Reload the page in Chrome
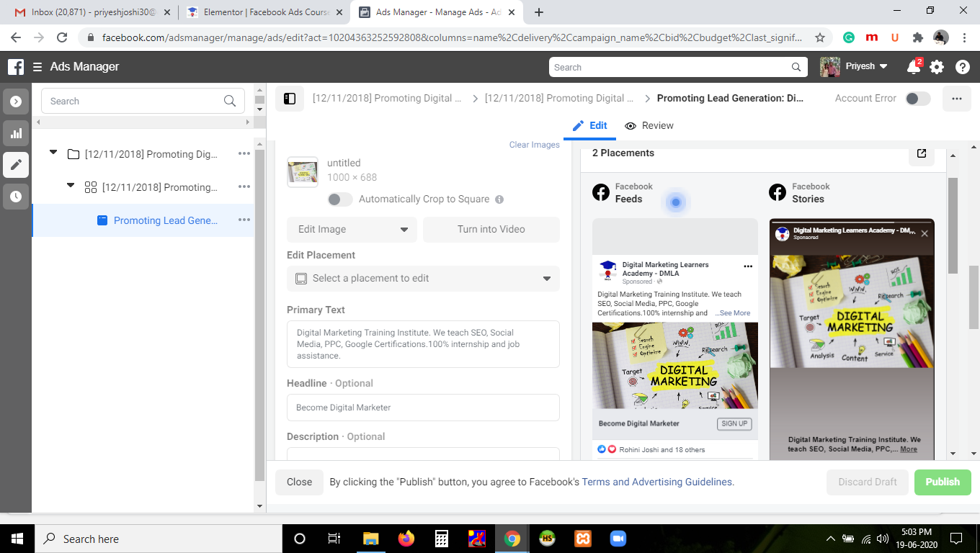980x553 pixels. click(x=62, y=37)
